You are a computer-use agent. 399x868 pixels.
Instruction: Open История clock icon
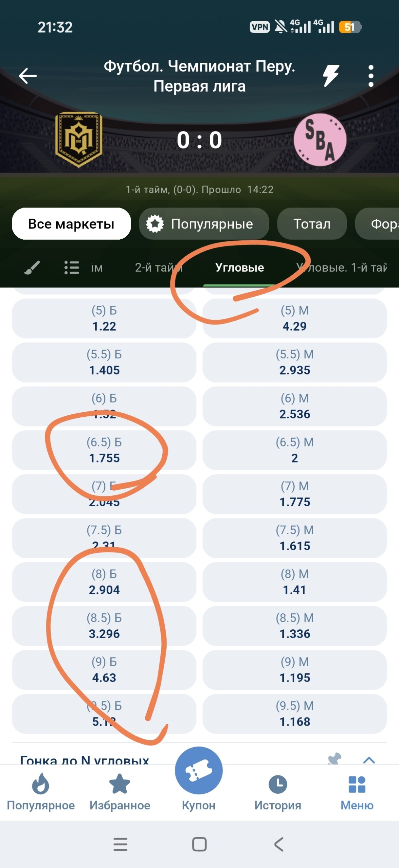[x=278, y=784]
